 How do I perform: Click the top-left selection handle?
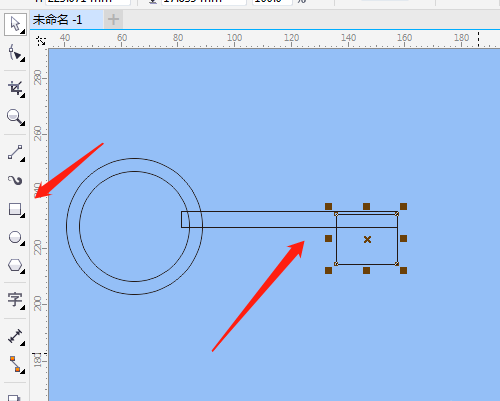pyautogui.click(x=328, y=207)
